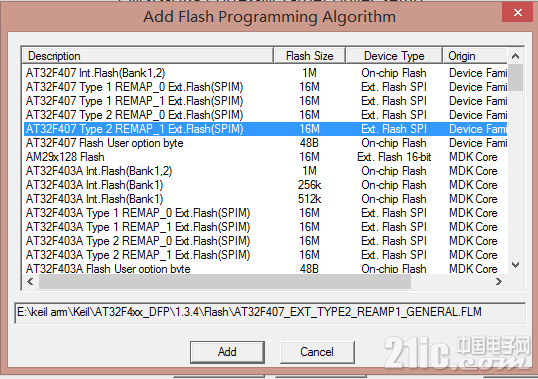Click MDK Core origin of AM29x128 Flash

[x=473, y=157]
